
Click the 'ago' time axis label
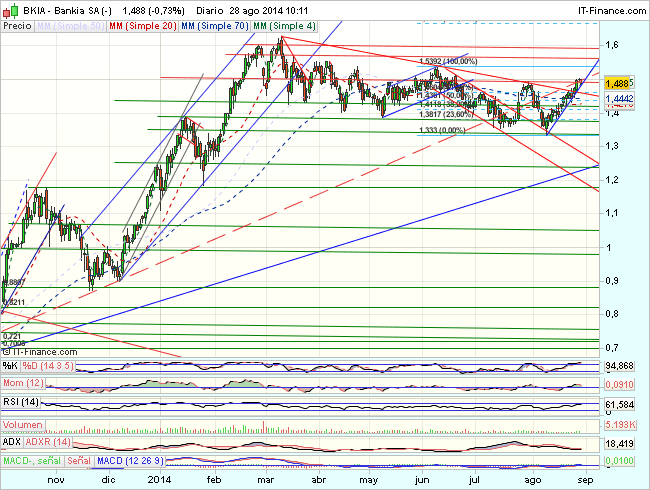pos(533,480)
